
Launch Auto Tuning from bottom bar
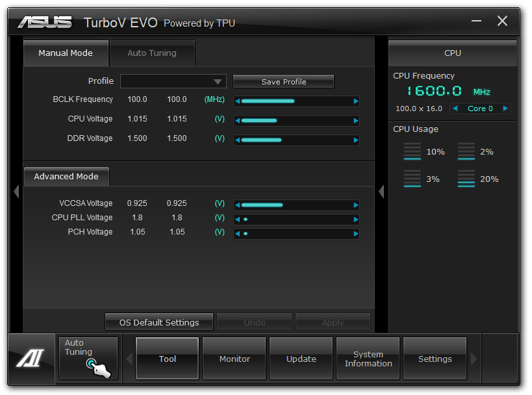(x=88, y=358)
